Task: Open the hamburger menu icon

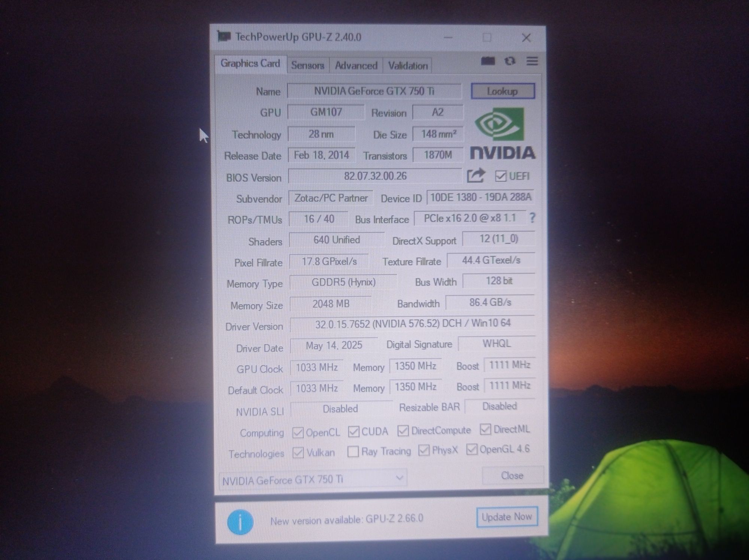Action: click(x=532, y=61)
